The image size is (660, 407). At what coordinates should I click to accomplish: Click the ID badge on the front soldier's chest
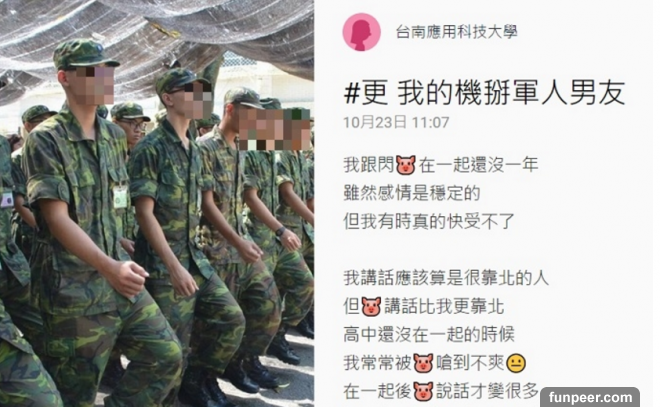(x=120, y=197)
